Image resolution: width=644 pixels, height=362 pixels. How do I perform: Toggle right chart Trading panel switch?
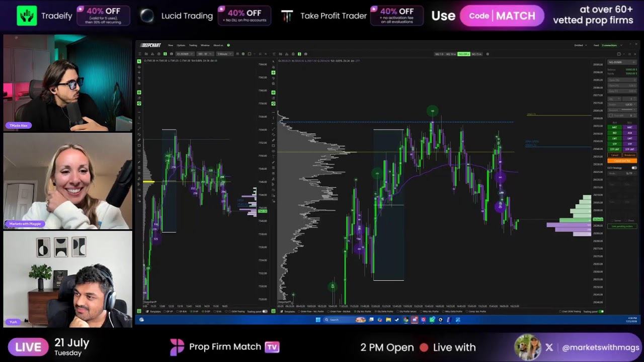601,312
